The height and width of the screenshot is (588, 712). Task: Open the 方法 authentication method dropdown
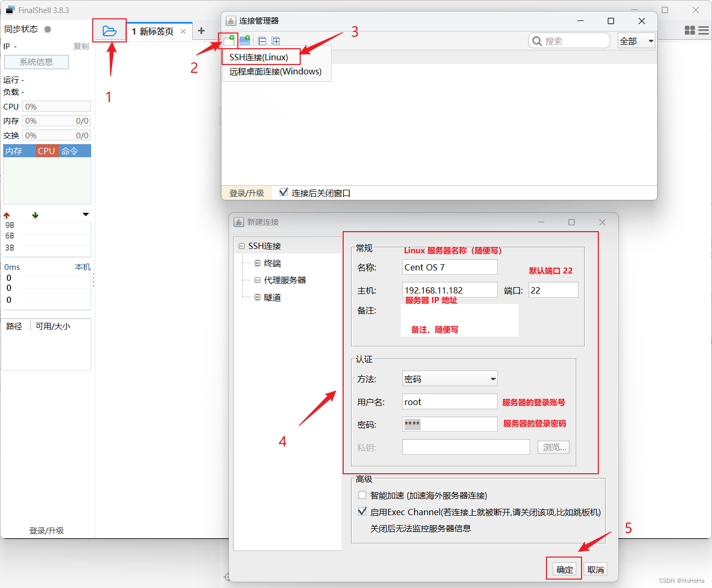(x=450, y=379)
